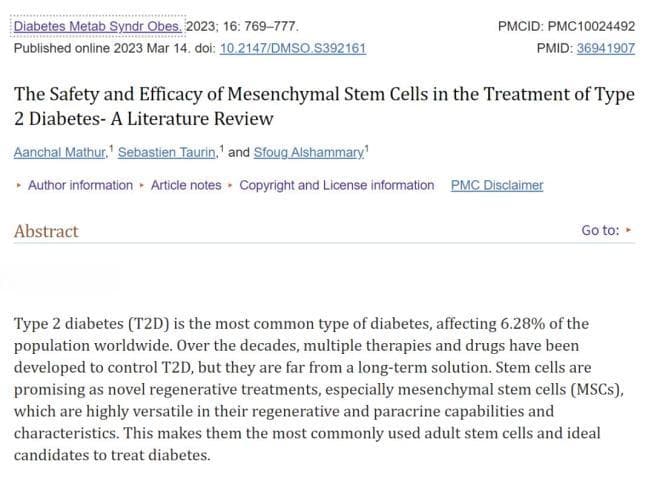Open the PMC Disclaimer link
Image resolution: width=654 pixels, height=480 pixels.
(x=497, y=185)
